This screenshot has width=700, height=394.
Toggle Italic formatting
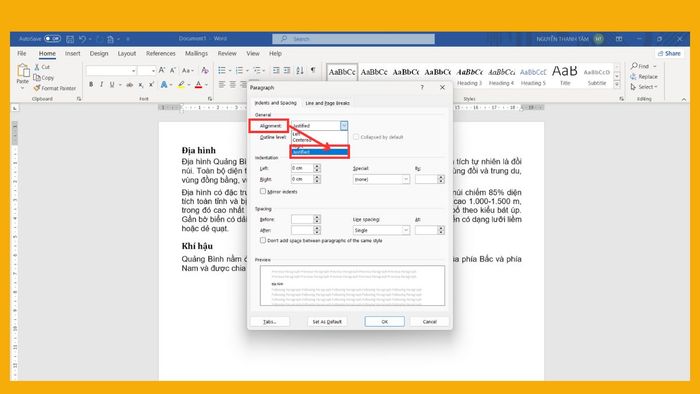tap(101, 84)
